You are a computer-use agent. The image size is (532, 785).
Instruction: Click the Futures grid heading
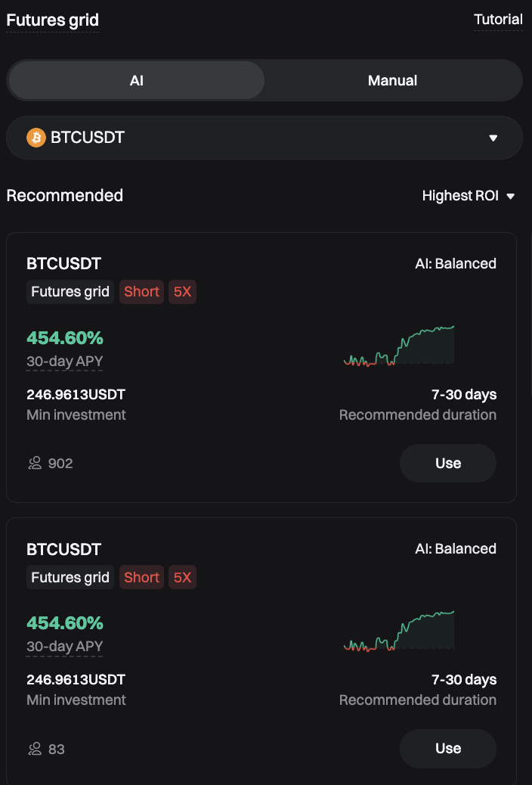pos(52,20)
